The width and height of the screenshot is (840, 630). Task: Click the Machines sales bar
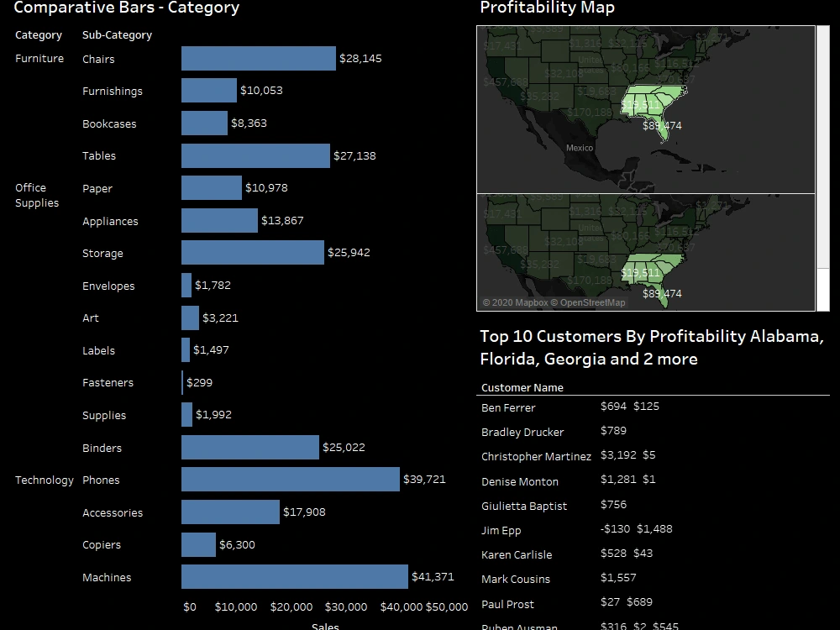294,577
